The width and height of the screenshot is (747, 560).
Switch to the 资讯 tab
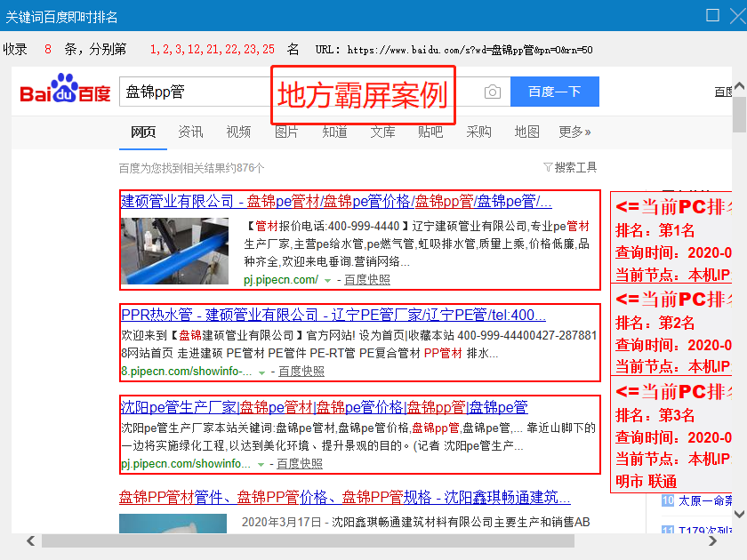pyautogui.click(x=190, y=132)
